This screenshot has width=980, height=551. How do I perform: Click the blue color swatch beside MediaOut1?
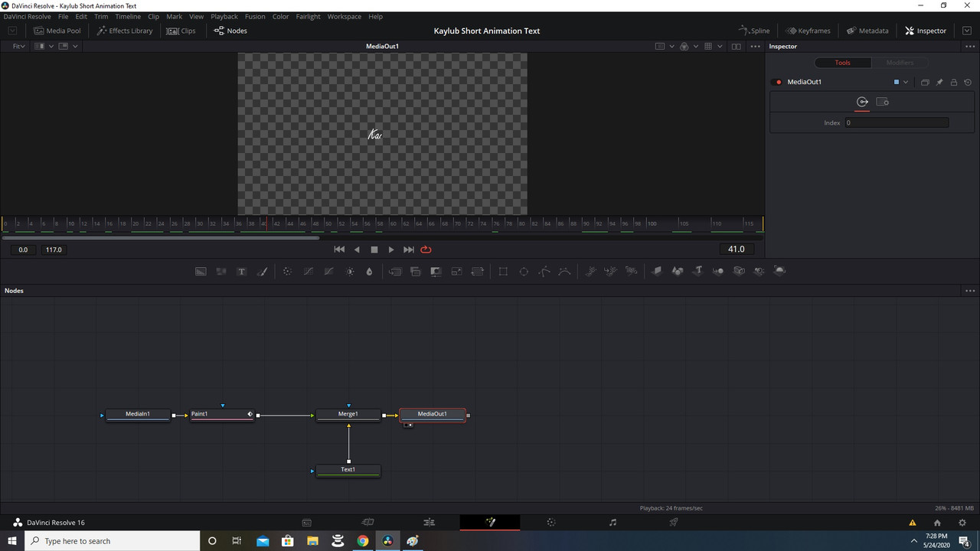click(896, 82)
